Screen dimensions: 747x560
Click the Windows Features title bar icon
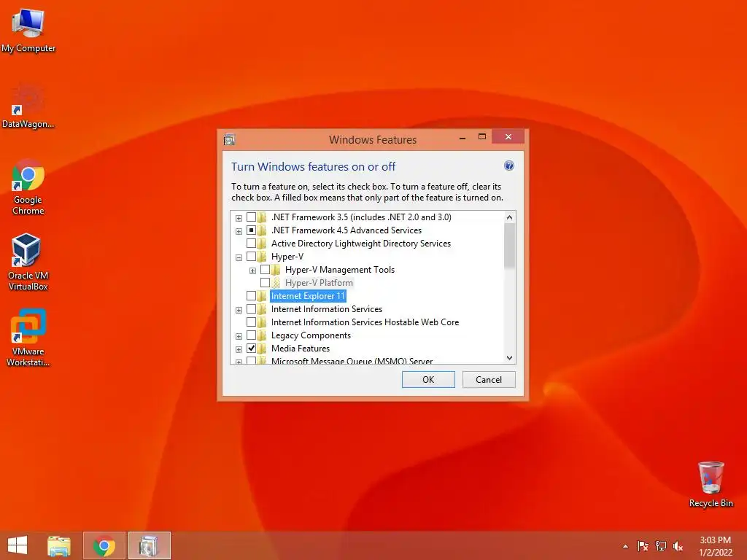229,139
